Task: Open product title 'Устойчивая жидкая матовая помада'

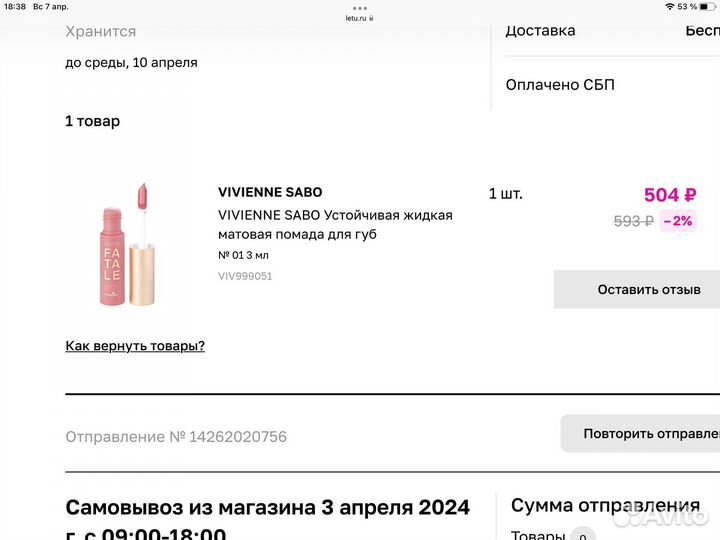Action: point(335,225)
